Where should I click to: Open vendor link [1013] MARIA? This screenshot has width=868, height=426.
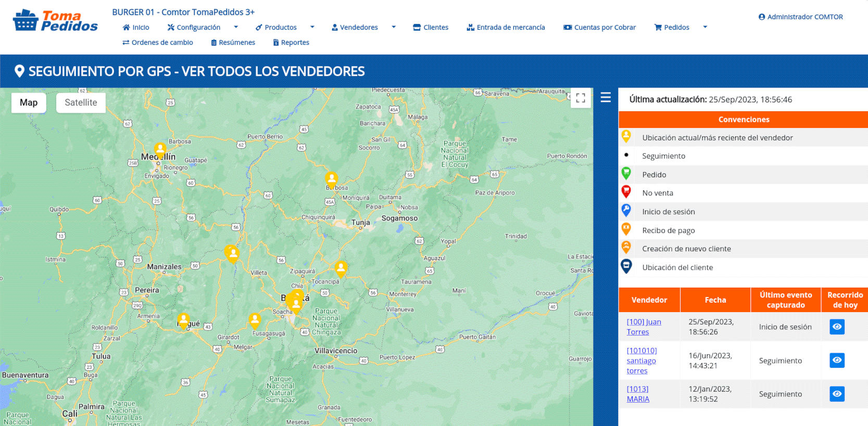click(x=638, y=394)
